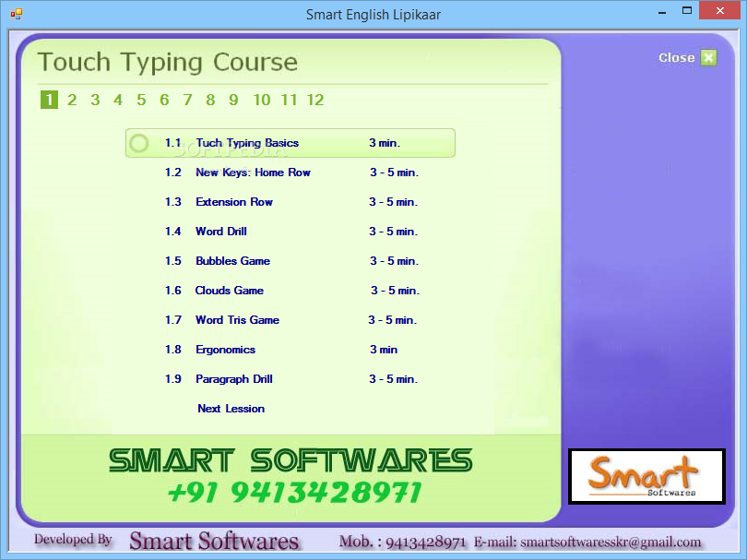The image size is (747, 560).
Task: Launch the Word Tris Game
Action: pyautogui.click(x=237, y=320)
